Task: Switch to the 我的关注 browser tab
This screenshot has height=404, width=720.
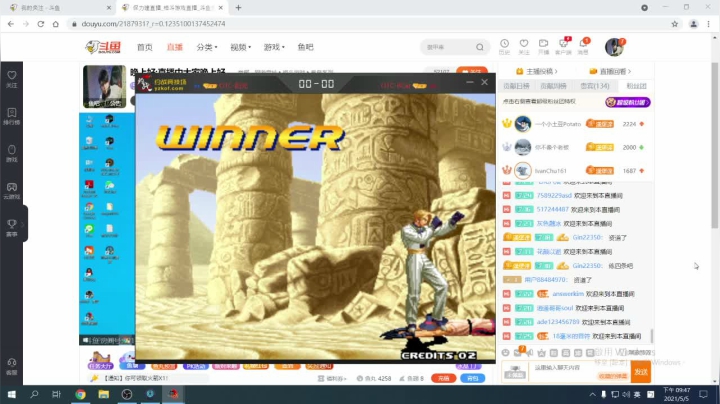Action: 59,8
